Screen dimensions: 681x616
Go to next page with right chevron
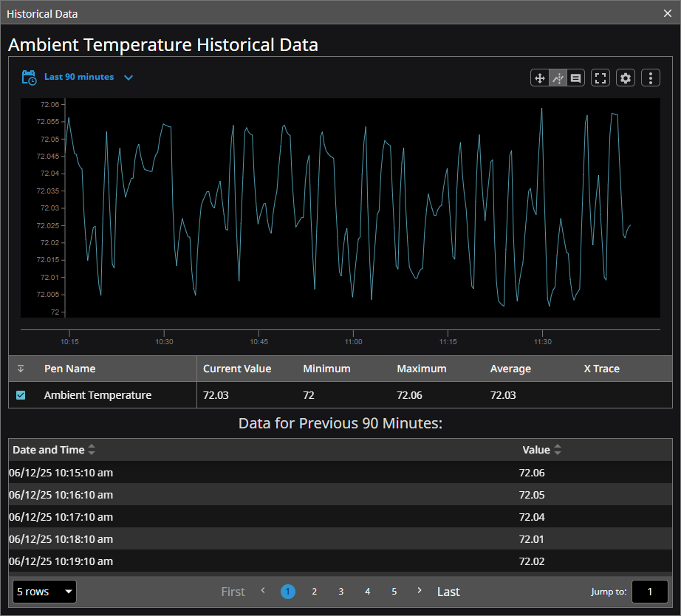(420, 591)
